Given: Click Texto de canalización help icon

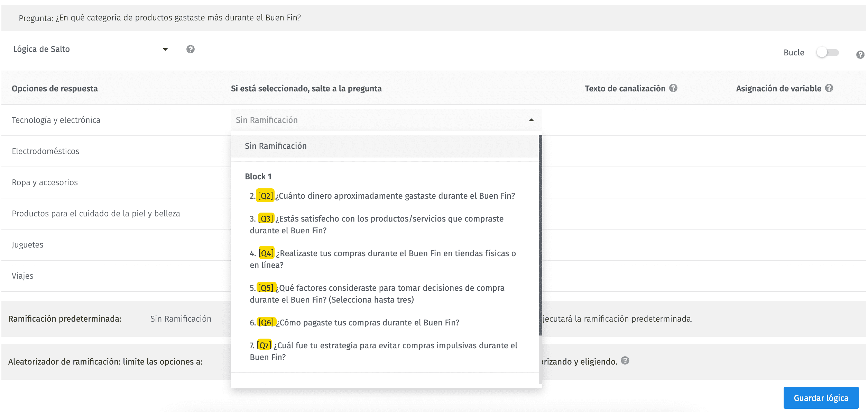Looking at the screenshot, I should pyautogui.click(x=673, y=88).
